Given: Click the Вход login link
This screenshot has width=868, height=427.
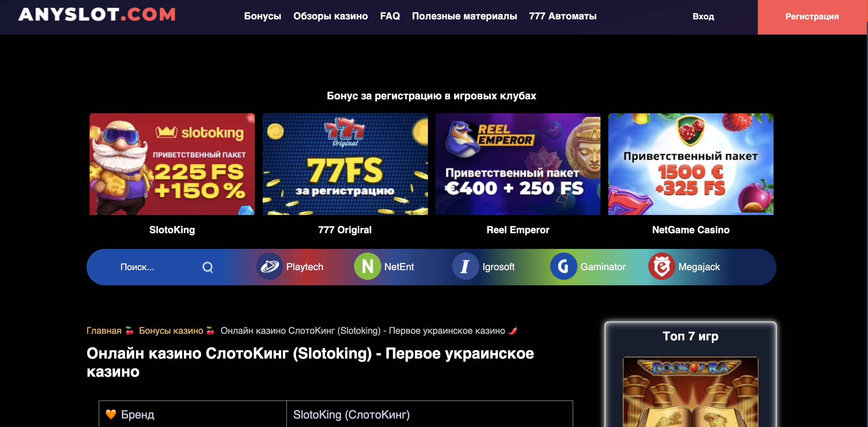Looking at the screenshot, I should [x=703, y=16].
